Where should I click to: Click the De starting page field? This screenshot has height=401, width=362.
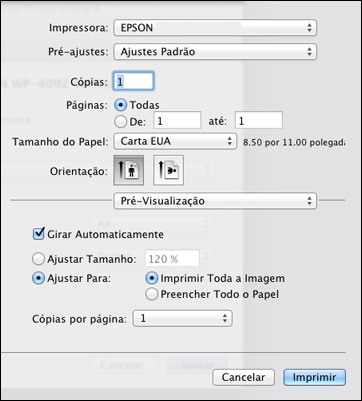click(177, 120)
